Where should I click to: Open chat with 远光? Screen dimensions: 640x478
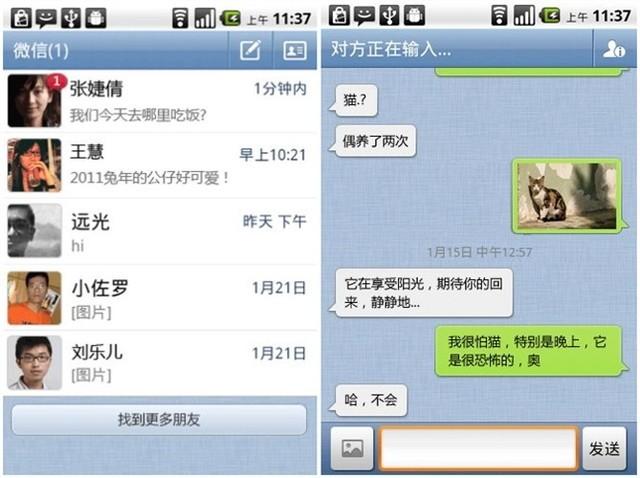click(x=160, y=231)
